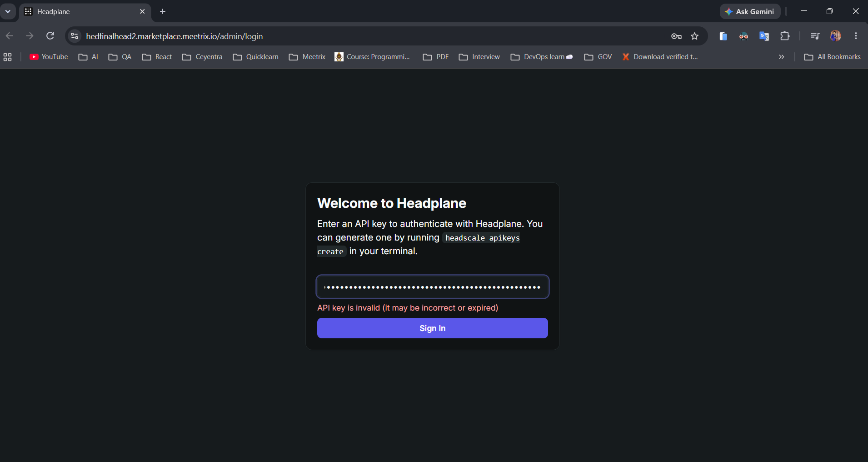Expand hidden bookmarks chevron

tap(782, 57)
